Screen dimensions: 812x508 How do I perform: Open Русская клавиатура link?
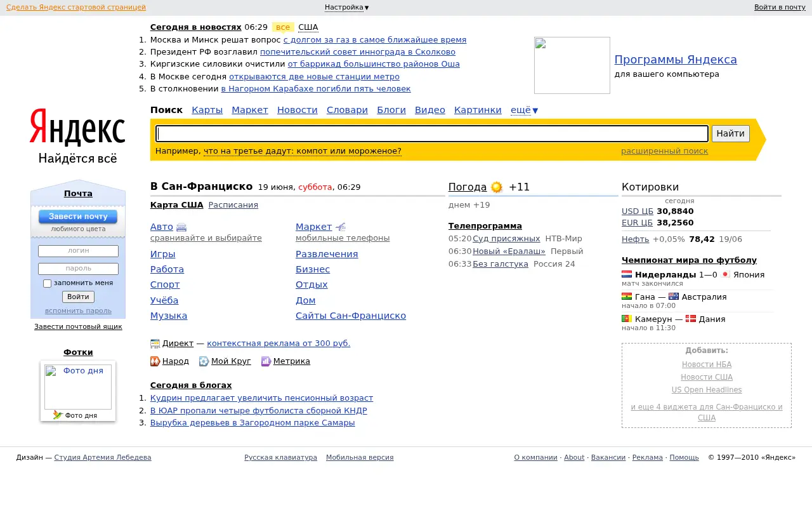coord(280,457)
